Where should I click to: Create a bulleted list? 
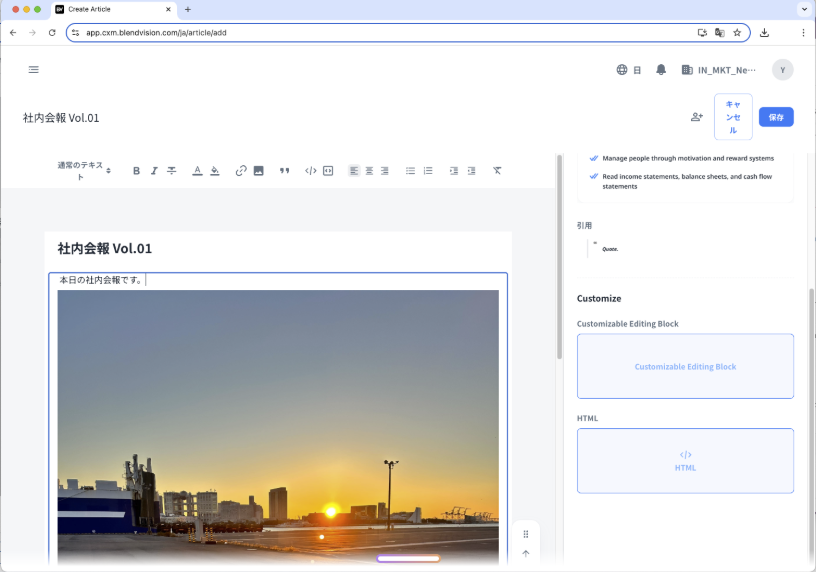click(x=411, y=171)
